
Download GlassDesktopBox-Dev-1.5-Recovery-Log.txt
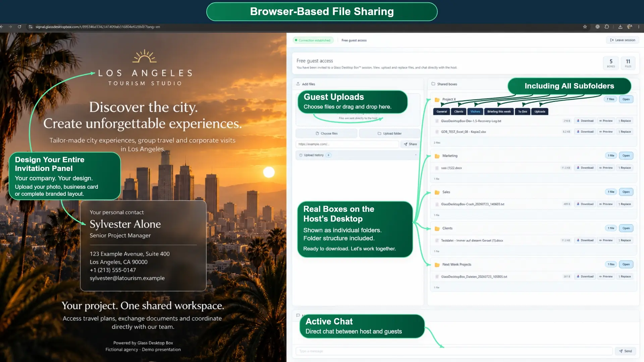585,121
